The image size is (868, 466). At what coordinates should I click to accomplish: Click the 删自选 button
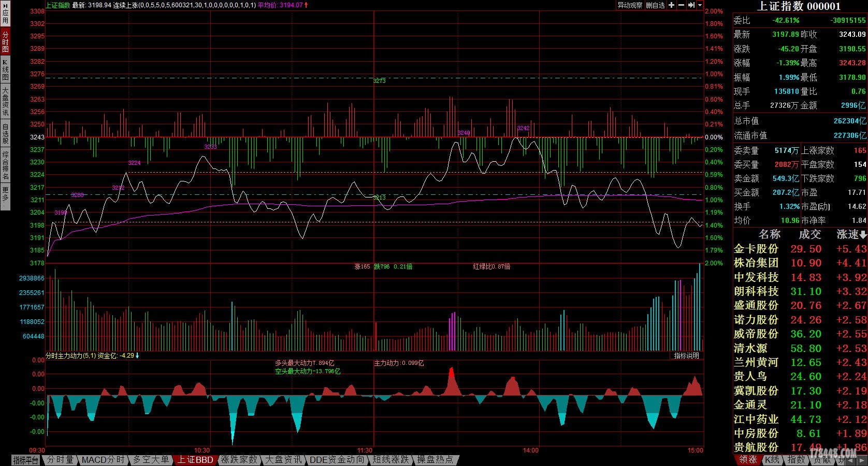coord(655,5)
